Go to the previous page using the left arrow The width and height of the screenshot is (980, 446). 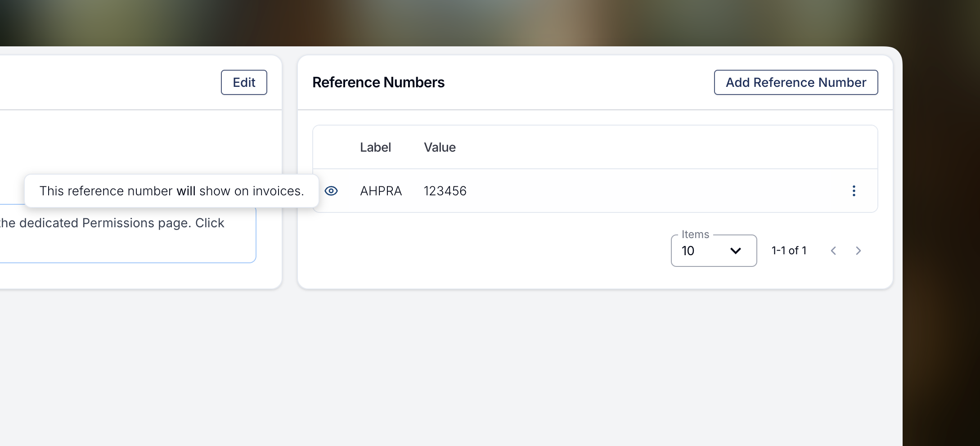(x=834, y=251)
